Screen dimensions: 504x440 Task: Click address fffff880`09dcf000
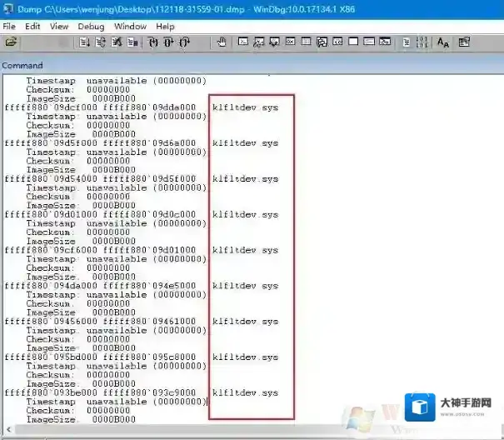[51, 107]
